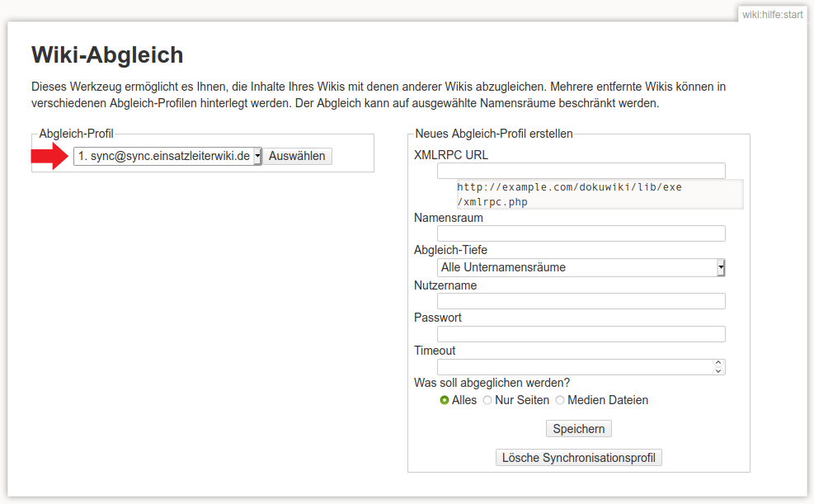The image size is (814, 504).
Task: Focus the XMLRPC URL input field
Action: click(581, 171)
